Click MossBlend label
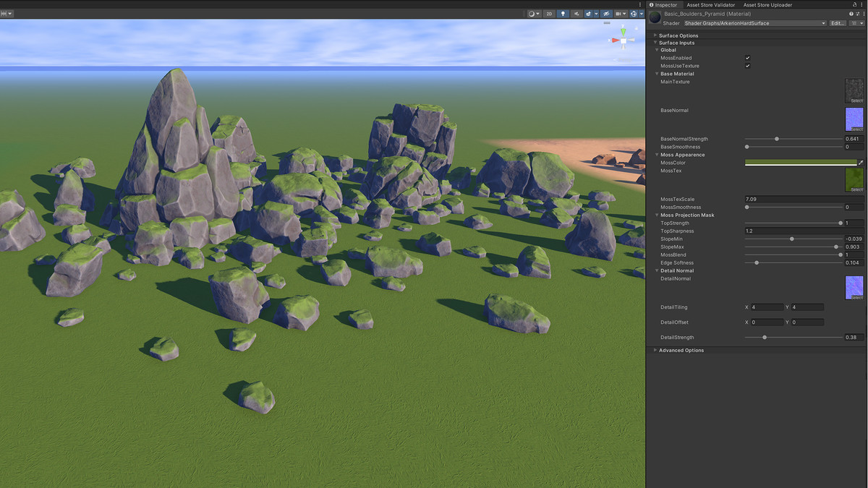Screen dimensions: 868x488 pos(673,254)
